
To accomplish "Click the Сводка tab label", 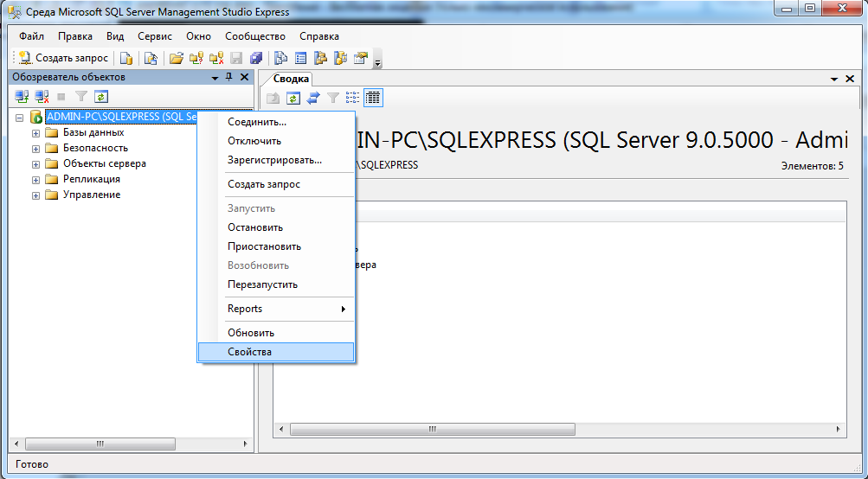I will [291, 79].
